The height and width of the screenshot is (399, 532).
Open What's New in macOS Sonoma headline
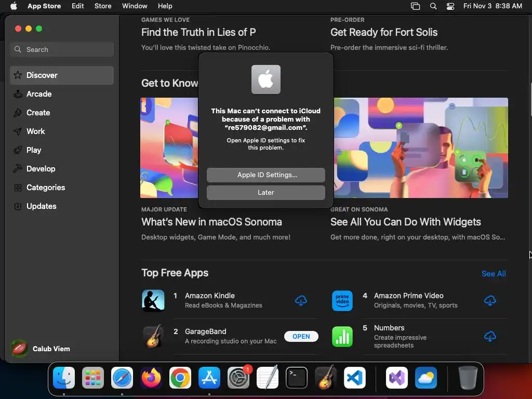[x=212, y=222]
